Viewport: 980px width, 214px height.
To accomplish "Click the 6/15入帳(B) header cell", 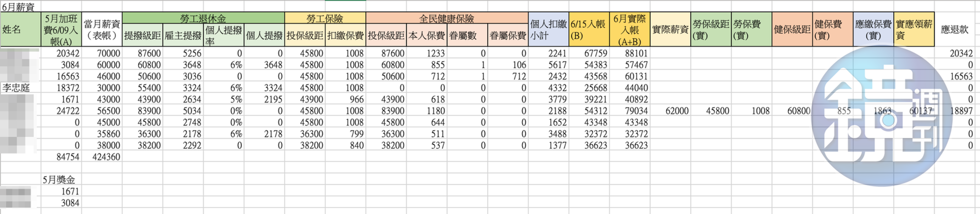I will pyautogui.click(x=589, y=29).
